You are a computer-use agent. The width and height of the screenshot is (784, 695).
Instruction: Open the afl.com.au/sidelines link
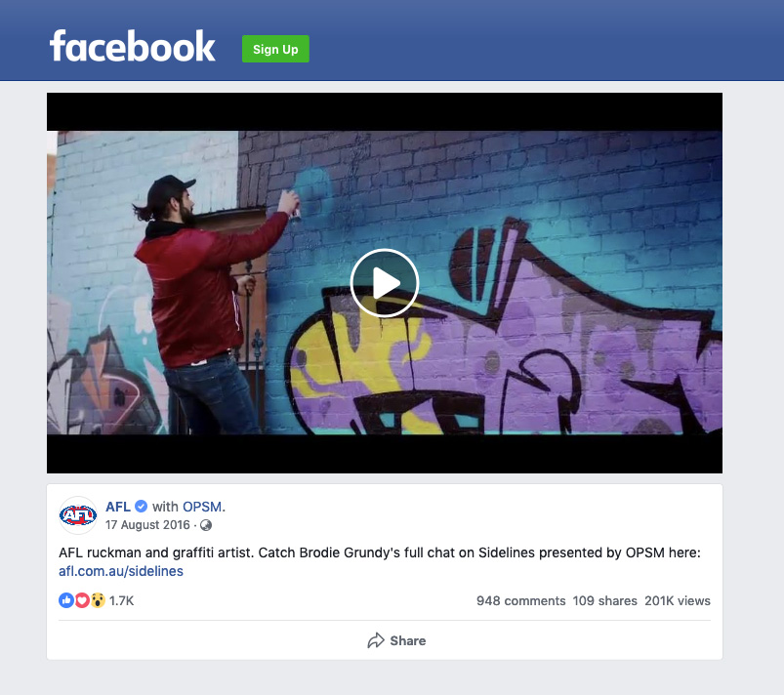click(x=121, y=571)
